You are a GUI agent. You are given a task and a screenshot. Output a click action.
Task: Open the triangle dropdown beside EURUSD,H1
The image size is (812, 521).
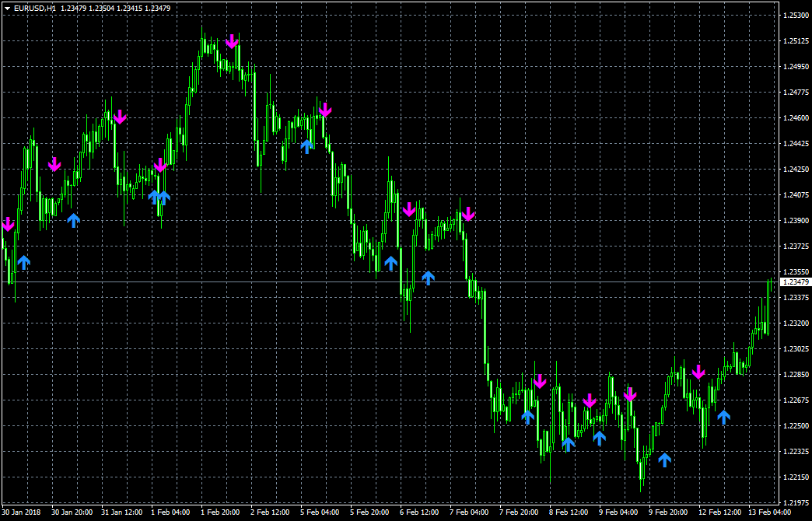[x=7, y=9]
